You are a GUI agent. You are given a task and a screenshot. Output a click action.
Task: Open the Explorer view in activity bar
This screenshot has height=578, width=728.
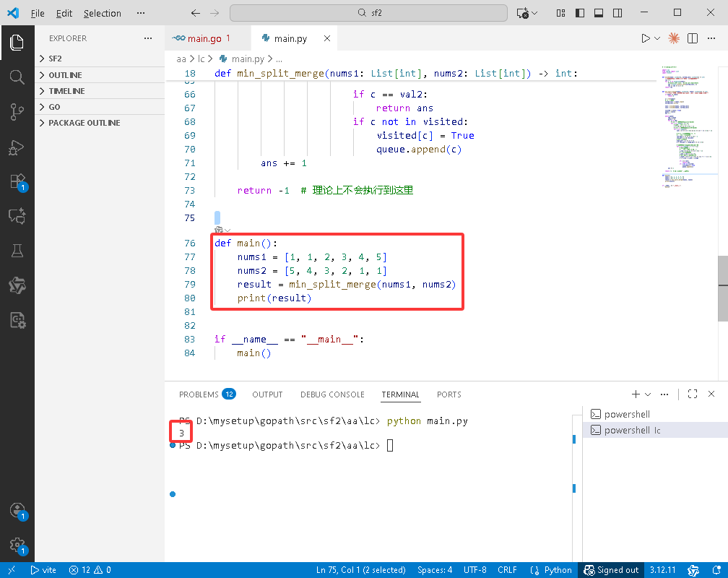[17, 43]
